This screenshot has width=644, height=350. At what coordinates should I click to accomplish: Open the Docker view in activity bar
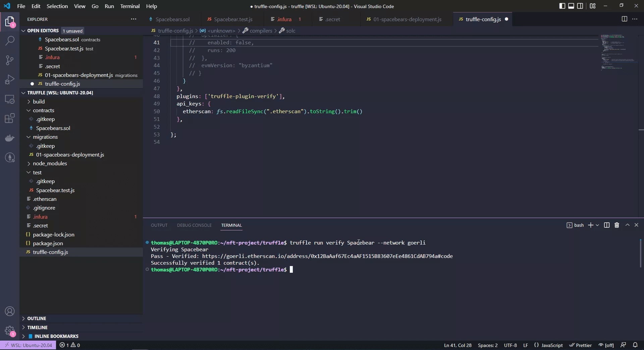click(10, 138)
